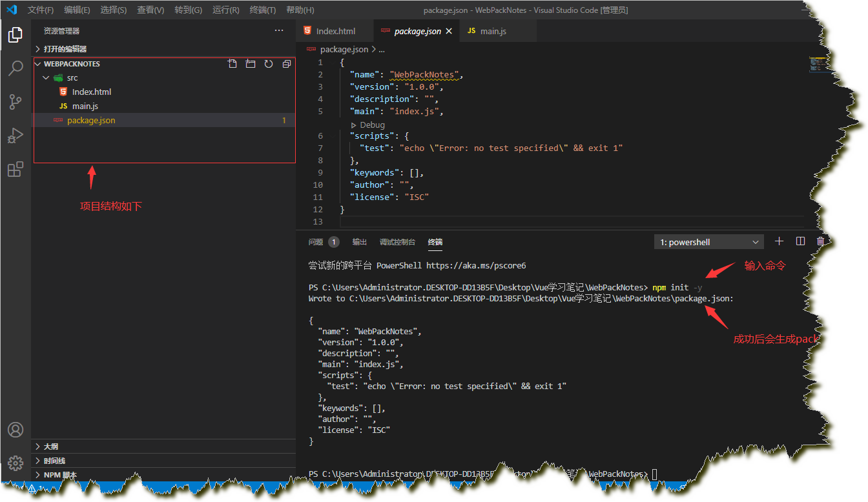868x502 pixels.
Task: Click line number 6 in the gutter
Action: click(x=320, y=136)
